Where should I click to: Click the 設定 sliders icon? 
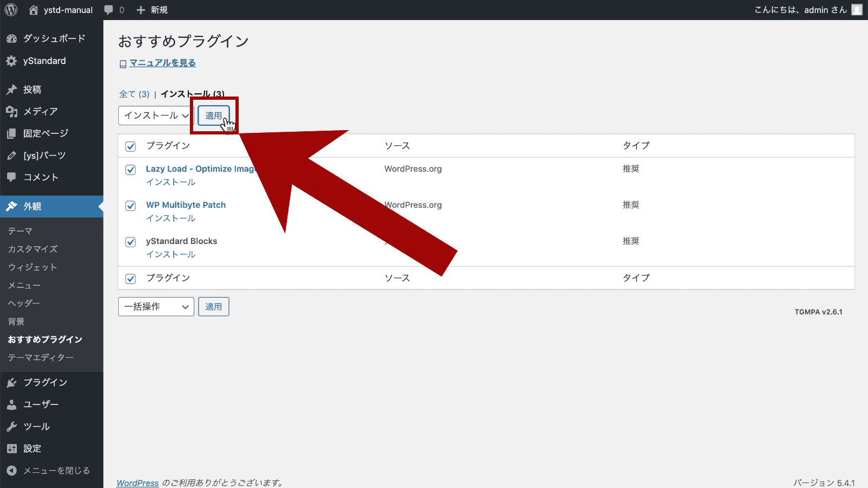coord(11,448)
